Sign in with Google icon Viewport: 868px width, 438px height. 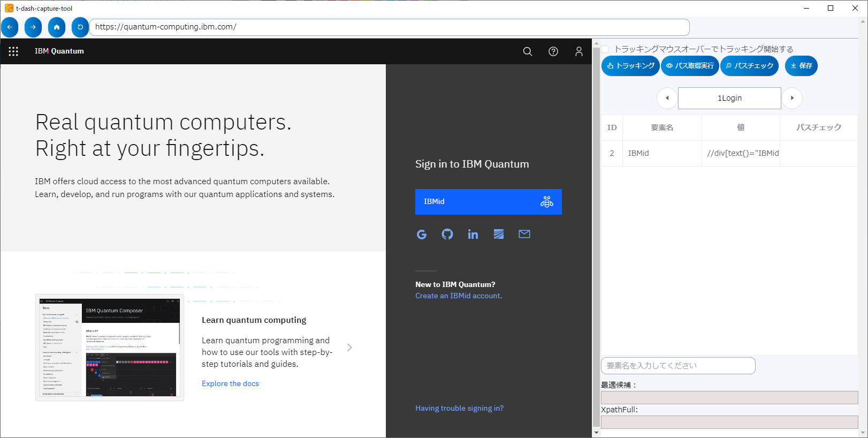pyautogui.click(x=422, y=234)
